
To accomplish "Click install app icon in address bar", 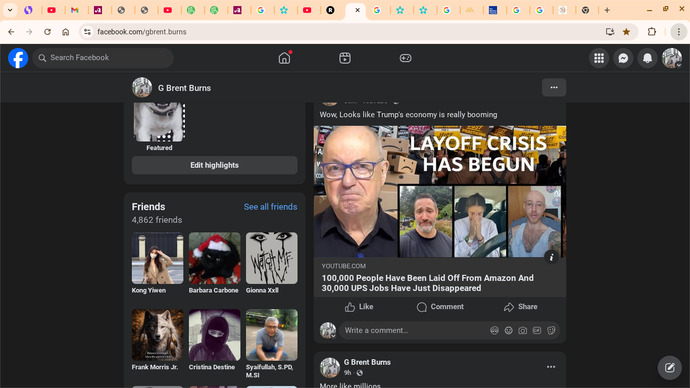I will click(x=610, y=32).
